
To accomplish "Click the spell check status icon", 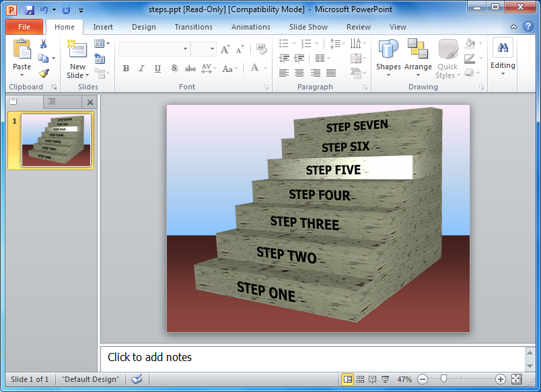I will (x=137, y=379).
